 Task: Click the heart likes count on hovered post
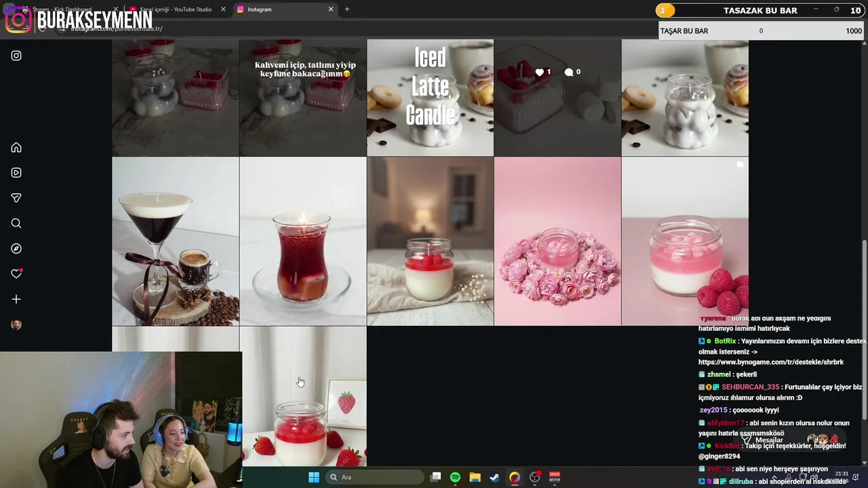point(543,72)
